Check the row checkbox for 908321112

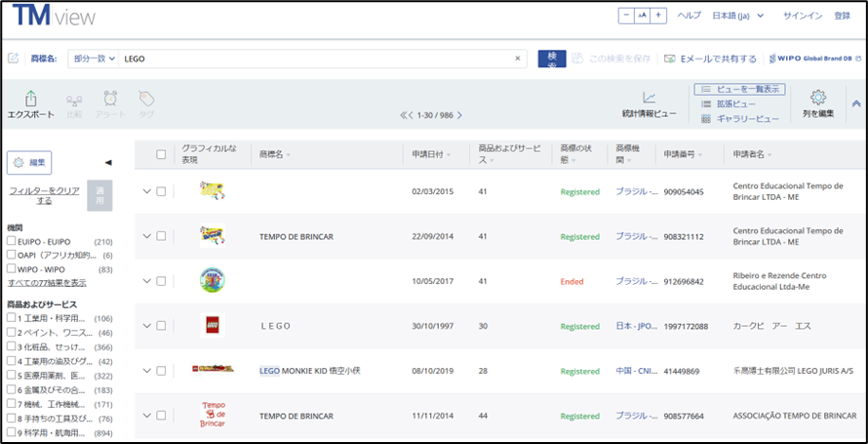pyautogui.click(x=161, y=236)
